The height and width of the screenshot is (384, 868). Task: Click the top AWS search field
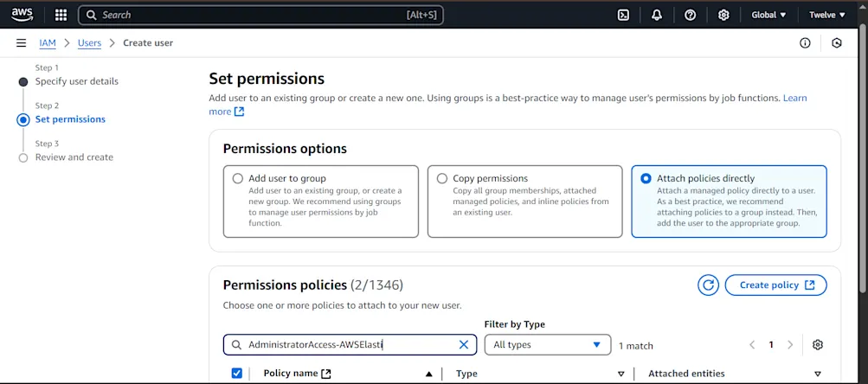[260, 15]
